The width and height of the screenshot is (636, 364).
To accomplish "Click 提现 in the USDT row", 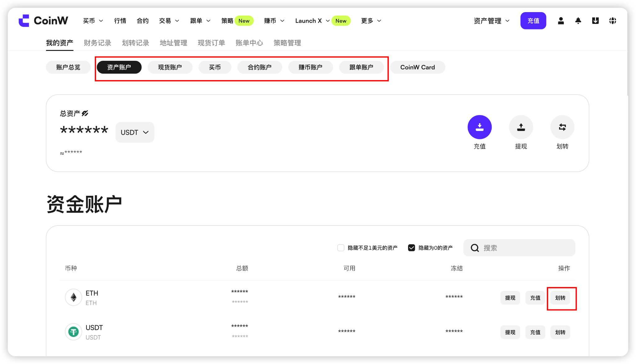I will coord(510,332).
